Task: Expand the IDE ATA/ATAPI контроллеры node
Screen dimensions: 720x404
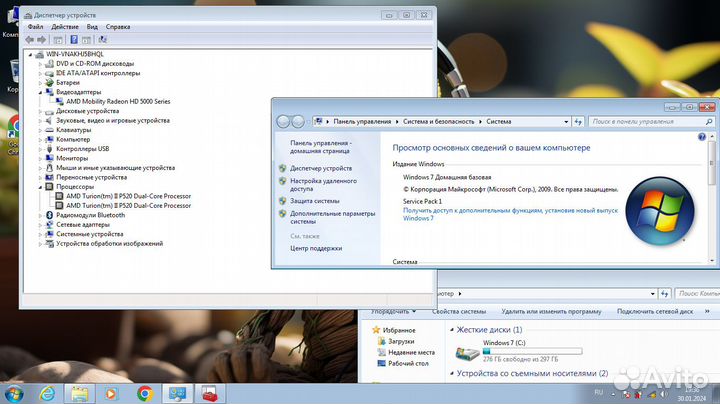Action: point(40,73)
